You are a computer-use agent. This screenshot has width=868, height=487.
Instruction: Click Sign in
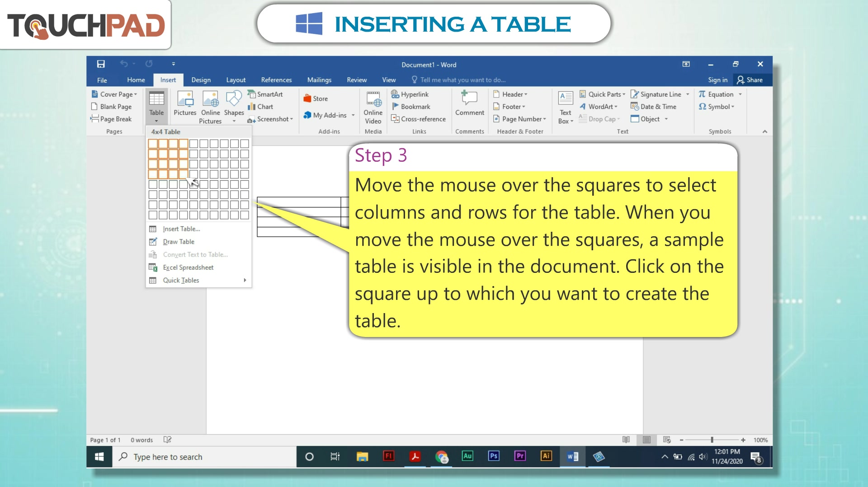pyautogui.click(x=717, y=80)
